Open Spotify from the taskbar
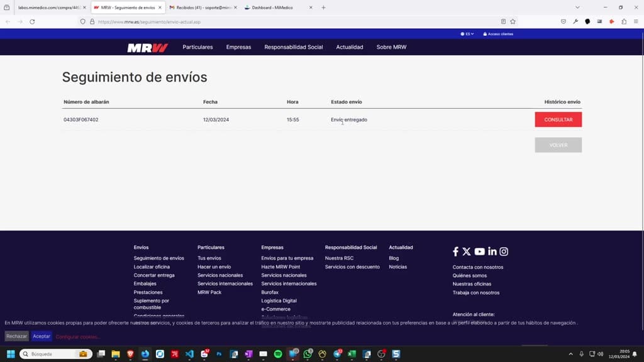 tap(278, 354)
